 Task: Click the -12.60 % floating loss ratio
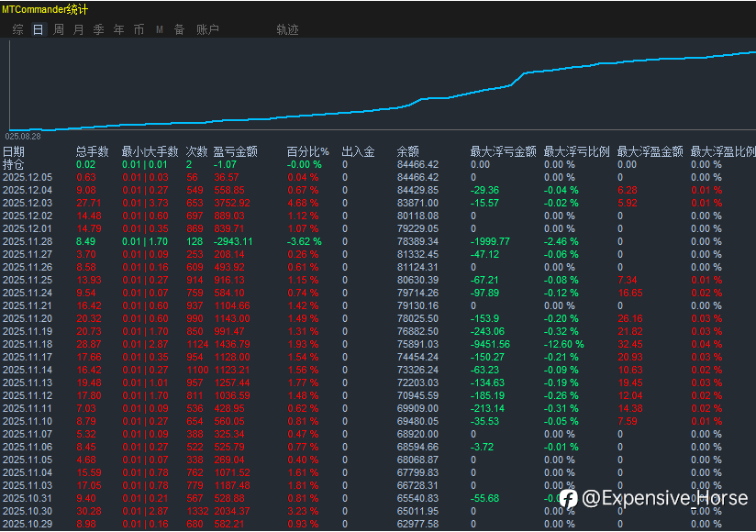[563, 344]
